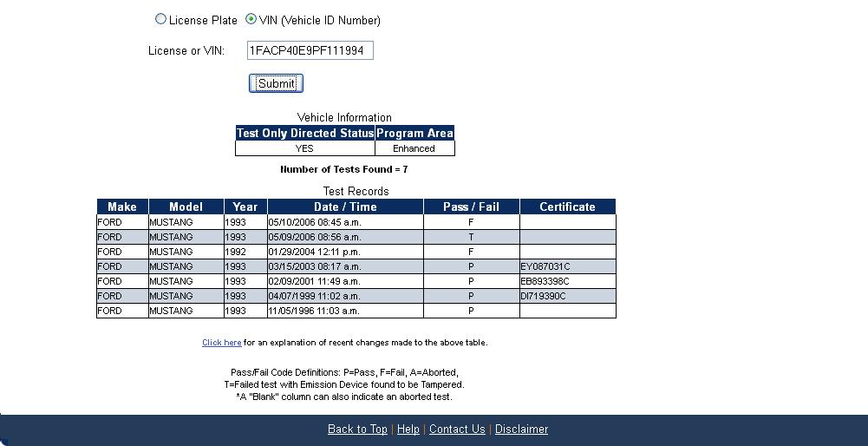Open the Disclaimer link
The height and width of the screenshot is (446, 868).
pyautogui.click(x=521, y=430)
